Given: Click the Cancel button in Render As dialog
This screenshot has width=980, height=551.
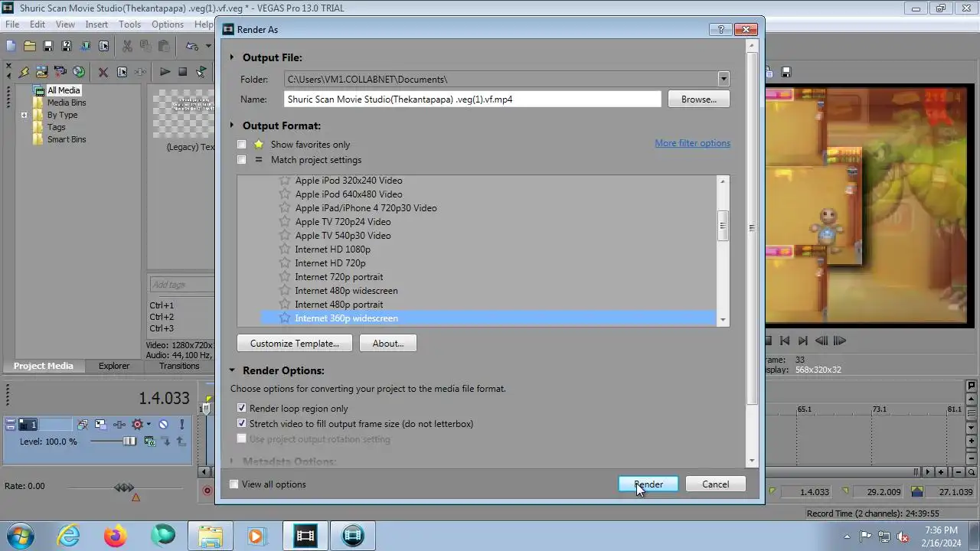Looking at the screenshot, I should pos(716,484).
